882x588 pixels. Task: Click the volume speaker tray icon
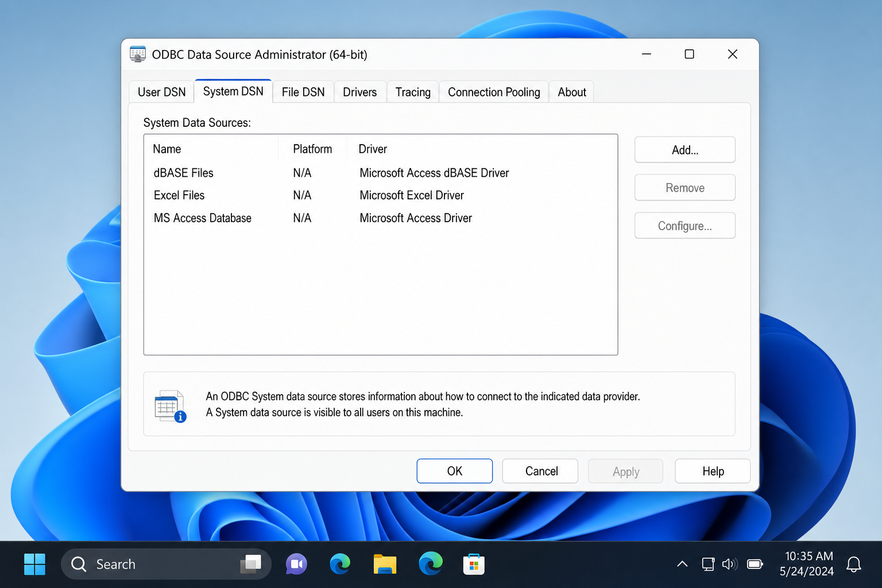(x=729, y=564)
